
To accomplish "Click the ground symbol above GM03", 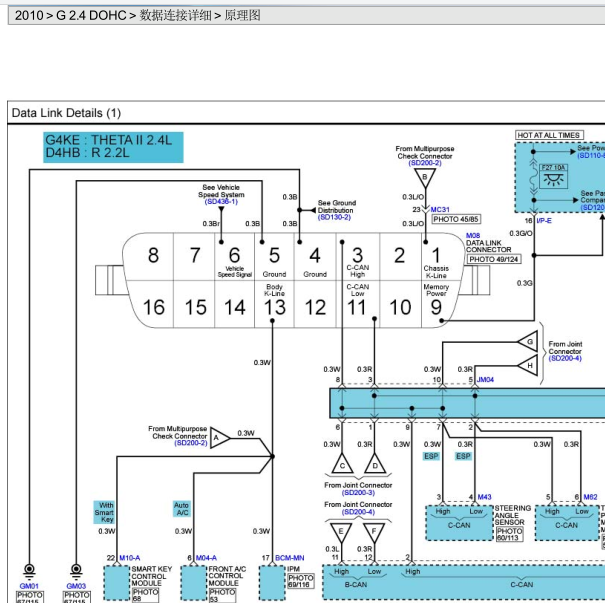I will coord(76,571).
